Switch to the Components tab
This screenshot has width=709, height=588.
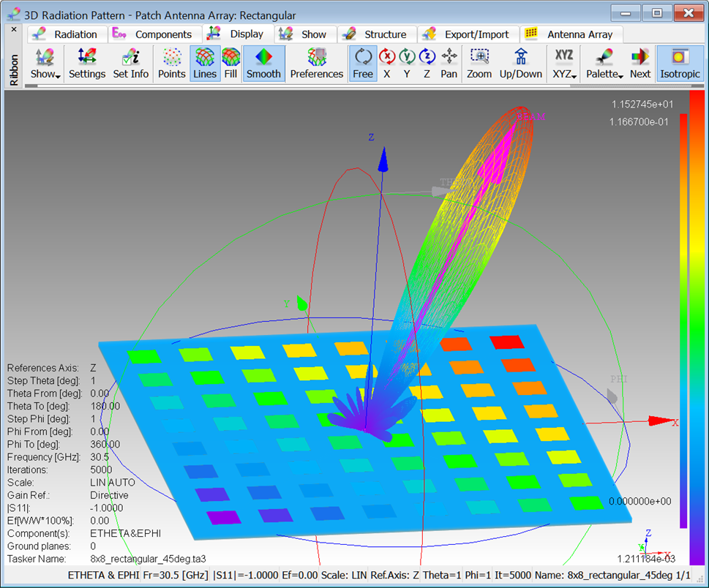[x=154, y=34]
